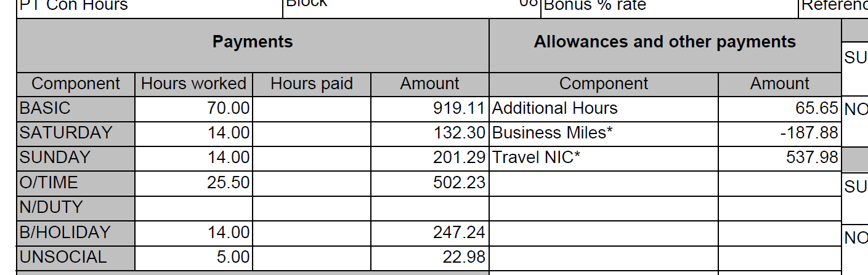This screenshot has width=868, height=275.
Task: Click the Travel NIC amount 537.98
Action: pos(812,158)
